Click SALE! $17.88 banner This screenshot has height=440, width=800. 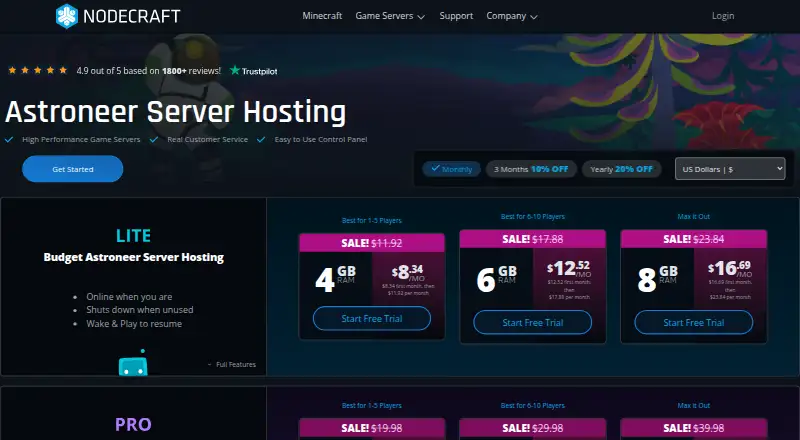coord(533,239)
